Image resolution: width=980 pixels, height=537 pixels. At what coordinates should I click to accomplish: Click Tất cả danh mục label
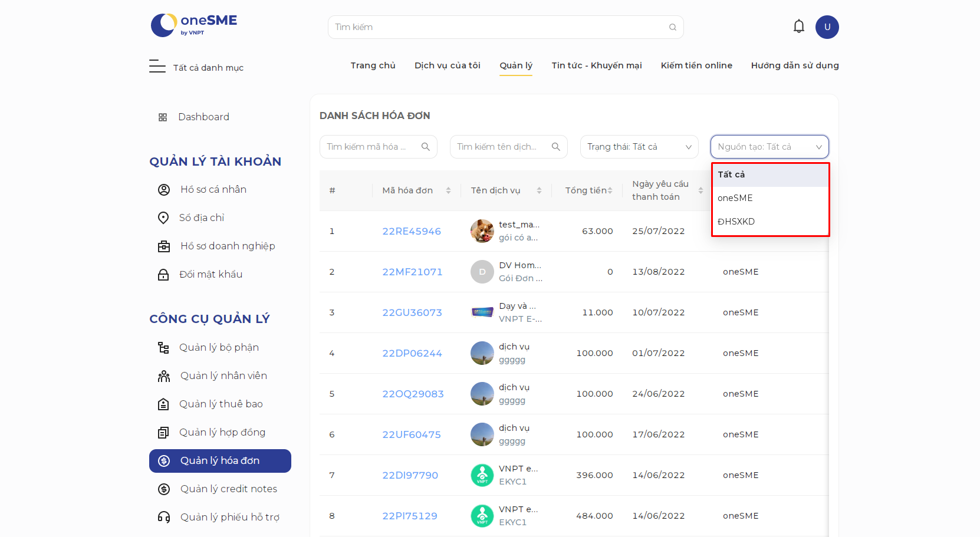[208, 68]
